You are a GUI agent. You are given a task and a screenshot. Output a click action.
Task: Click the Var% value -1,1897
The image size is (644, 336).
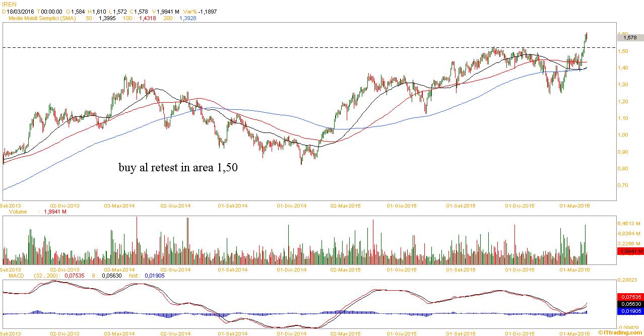point(206,11)
